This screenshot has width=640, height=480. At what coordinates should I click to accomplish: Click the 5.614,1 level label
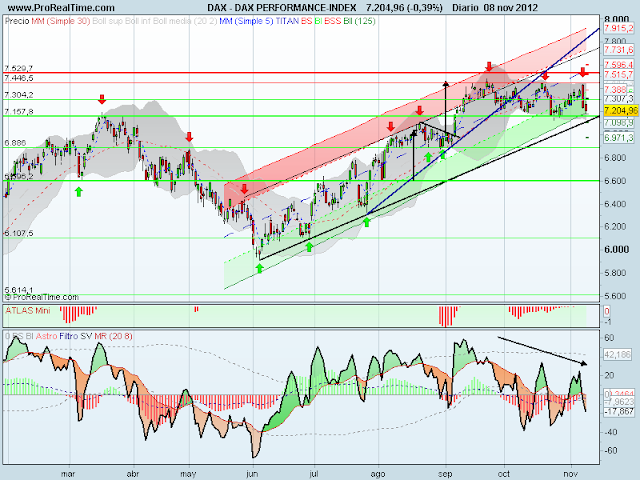[x=19, y=290]
